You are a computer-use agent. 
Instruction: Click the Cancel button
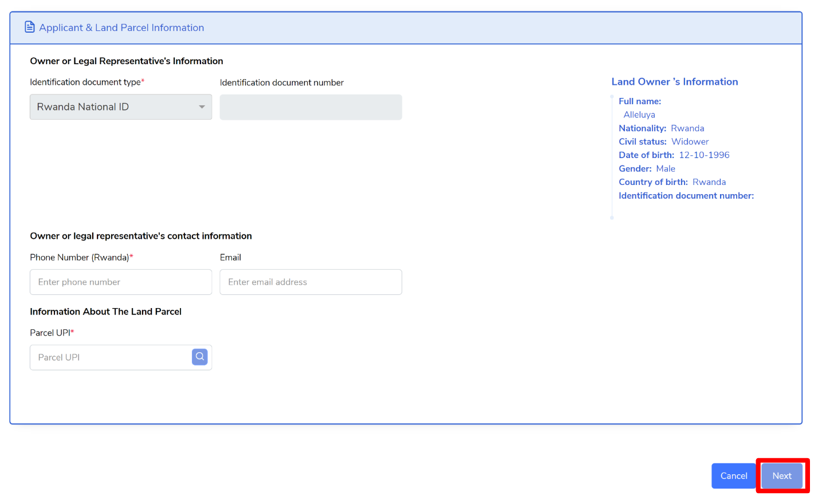tap(734, 476)
